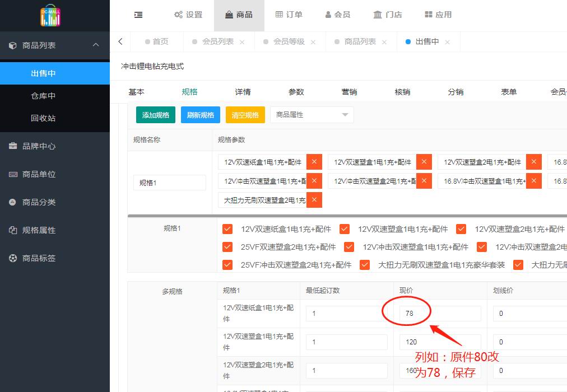The width and height of the screenshot is (567, 392).
Task: Switch to the 分销 tab
Action: coord(456,92)
